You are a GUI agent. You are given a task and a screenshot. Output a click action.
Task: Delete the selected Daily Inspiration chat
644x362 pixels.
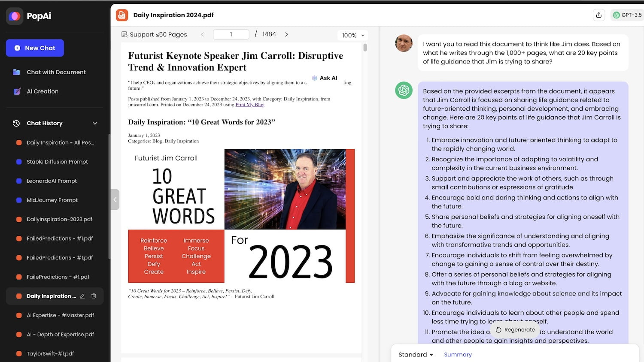94,296
